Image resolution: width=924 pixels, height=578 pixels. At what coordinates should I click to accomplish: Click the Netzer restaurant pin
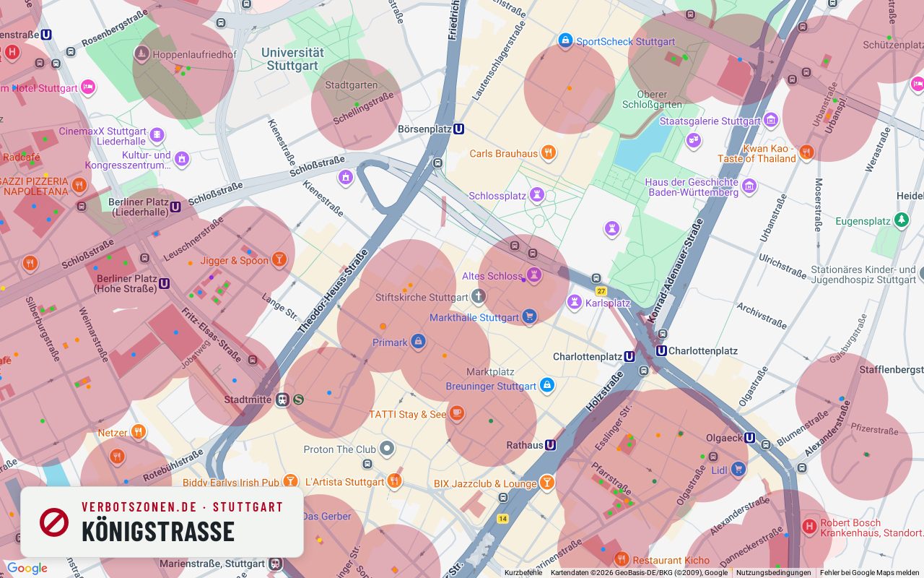138,432
